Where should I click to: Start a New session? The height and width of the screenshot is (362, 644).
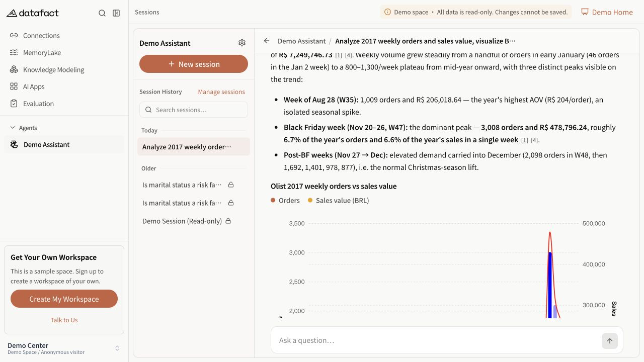pyautogui.click(x=194, y=64)
